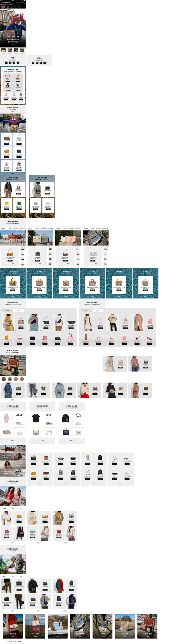The height and width of the screenshot is (644, 184).
Task: Select SWINGER系列 tab above the pink bag photo
Action: pos(71,229)
